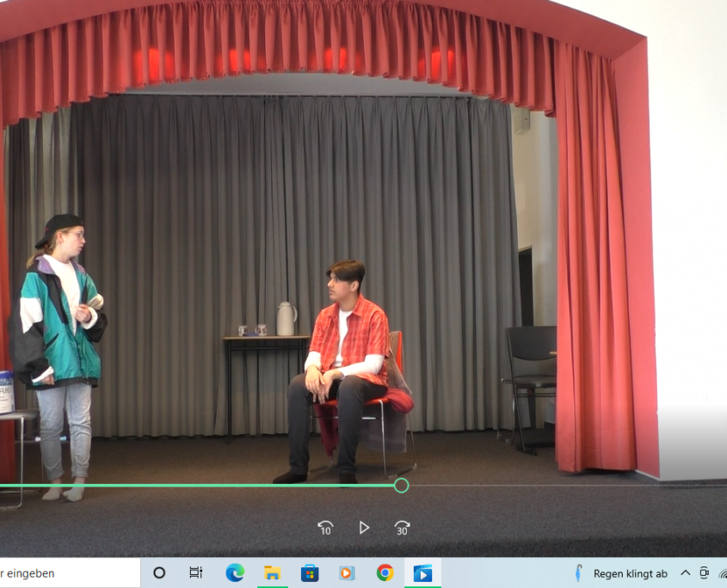This screenshot has height=588, width=727.
Task: Select the active Films & TV taskbar icon
Action: (x=422, y=573)
